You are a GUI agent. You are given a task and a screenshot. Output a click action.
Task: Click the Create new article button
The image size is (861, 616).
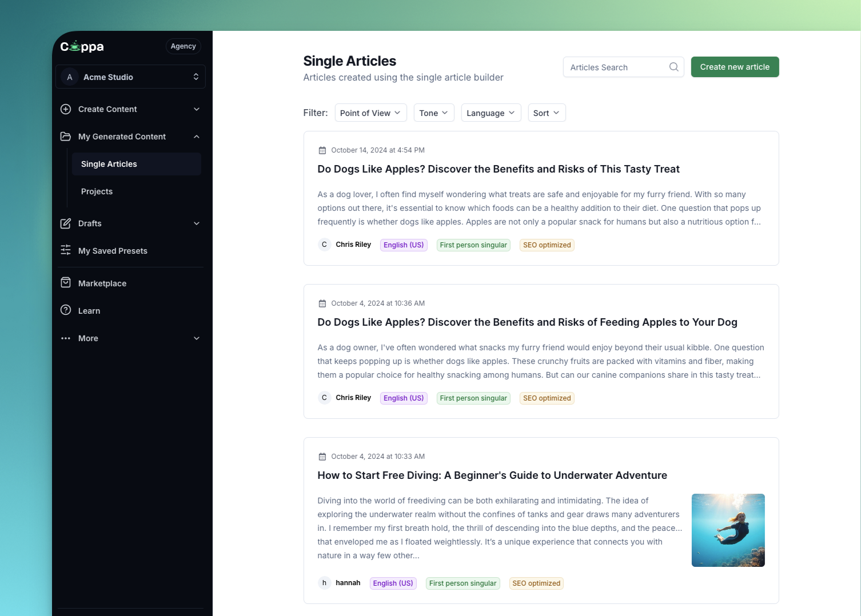pyautogui.click(x=735, y=67)
